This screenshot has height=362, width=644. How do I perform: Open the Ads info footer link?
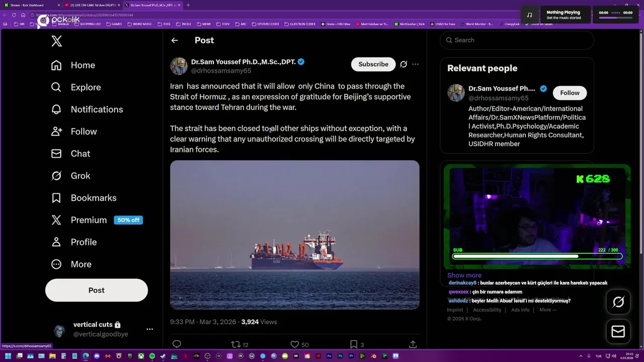[x=520, y=310]
